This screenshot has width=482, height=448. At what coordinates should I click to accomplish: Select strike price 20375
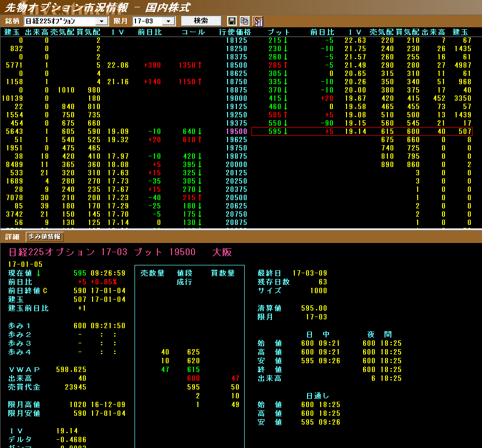[236, 189]
